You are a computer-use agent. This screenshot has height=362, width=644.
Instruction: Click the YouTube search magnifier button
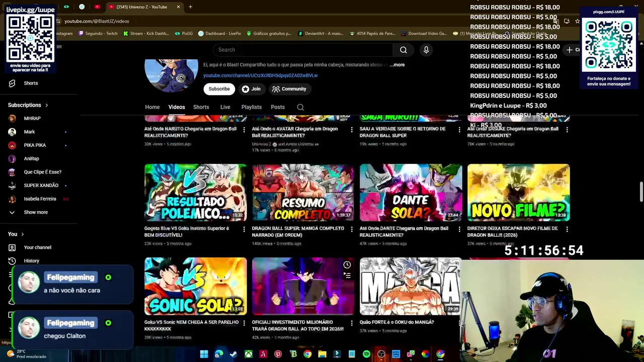[x=404, y=50]
